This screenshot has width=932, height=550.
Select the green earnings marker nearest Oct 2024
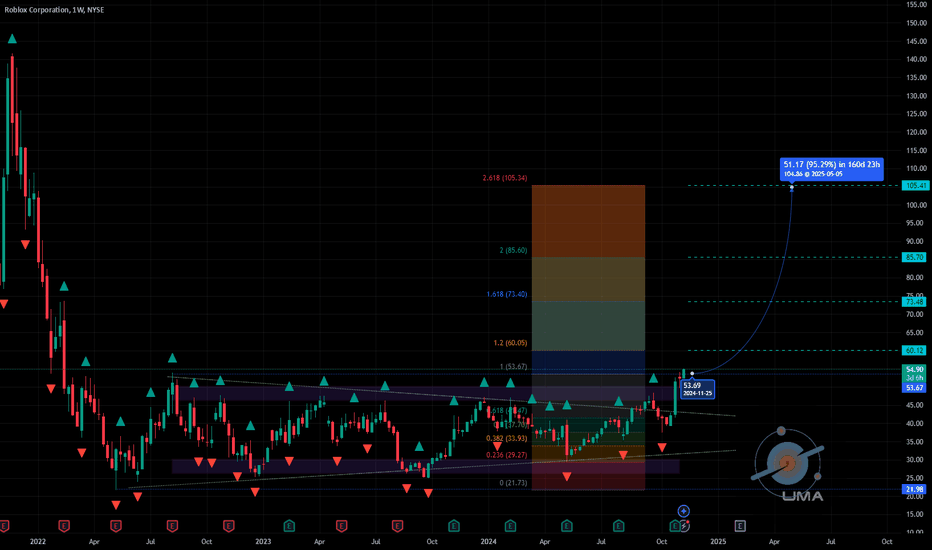point(675,526)
